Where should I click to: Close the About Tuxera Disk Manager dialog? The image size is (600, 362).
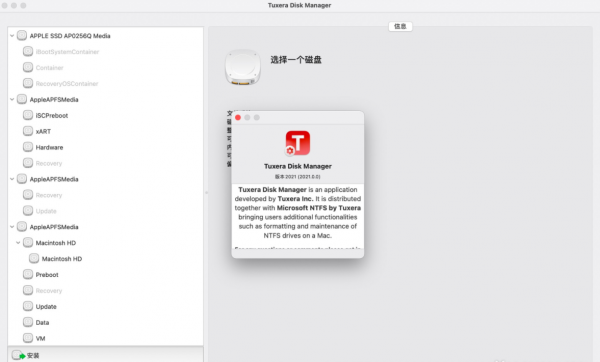(x=238, y=117)
